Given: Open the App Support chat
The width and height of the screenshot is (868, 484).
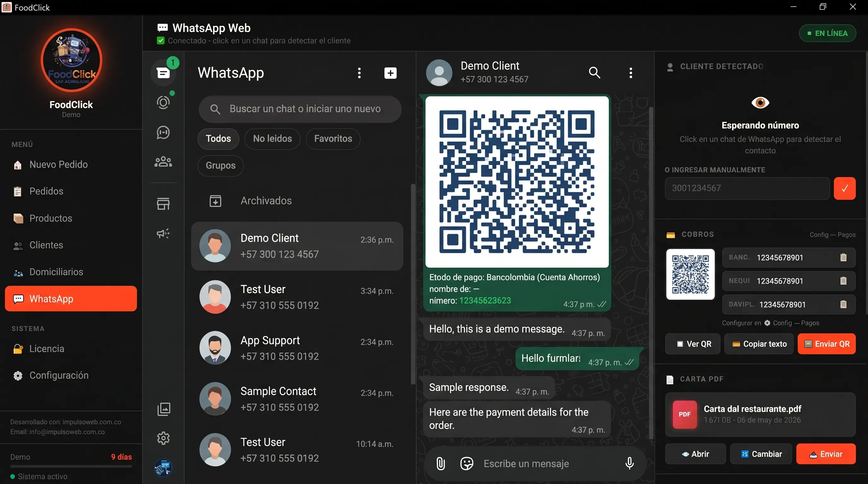Looking at the screenshot, I should (x=297, y=348).
